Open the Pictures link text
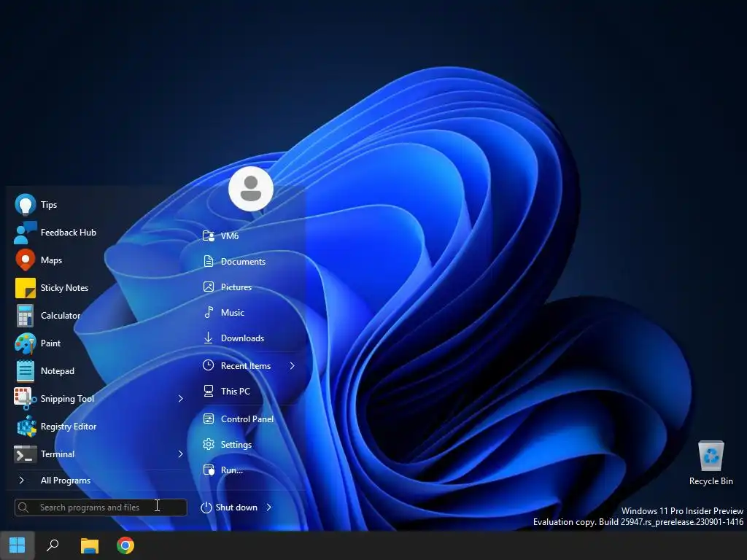Screen dimensions: 747x560 (x=236, y=287)
